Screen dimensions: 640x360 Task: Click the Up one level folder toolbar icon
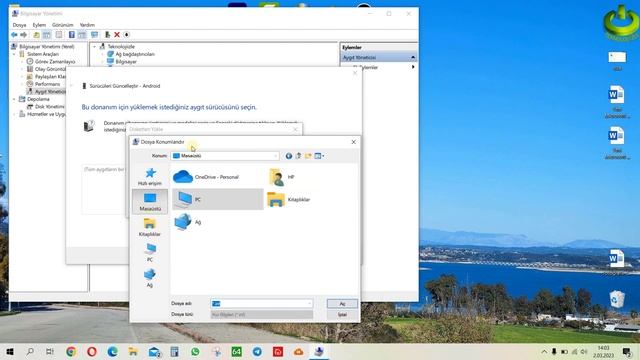(36, 35)
